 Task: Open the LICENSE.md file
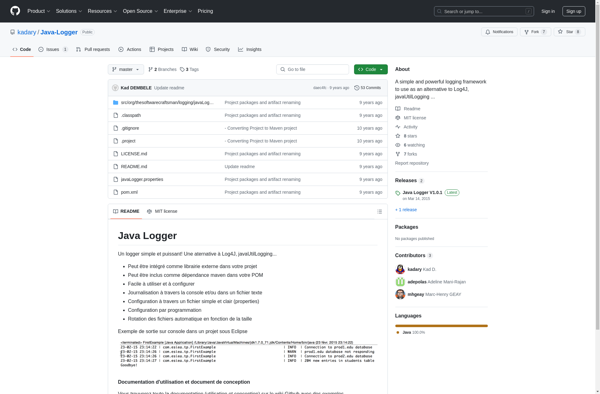point(134,154)
